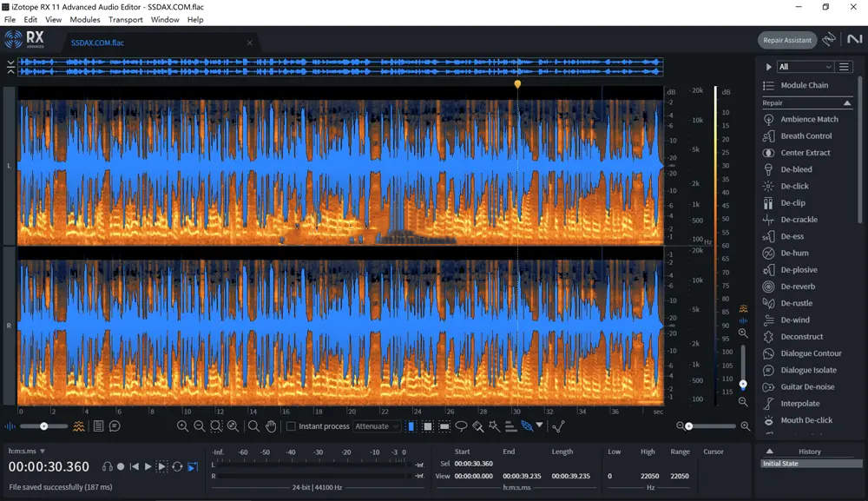Toggle the R channel selector
The height and width of the screenshot is (501, 868).
(x=9, y=326)
